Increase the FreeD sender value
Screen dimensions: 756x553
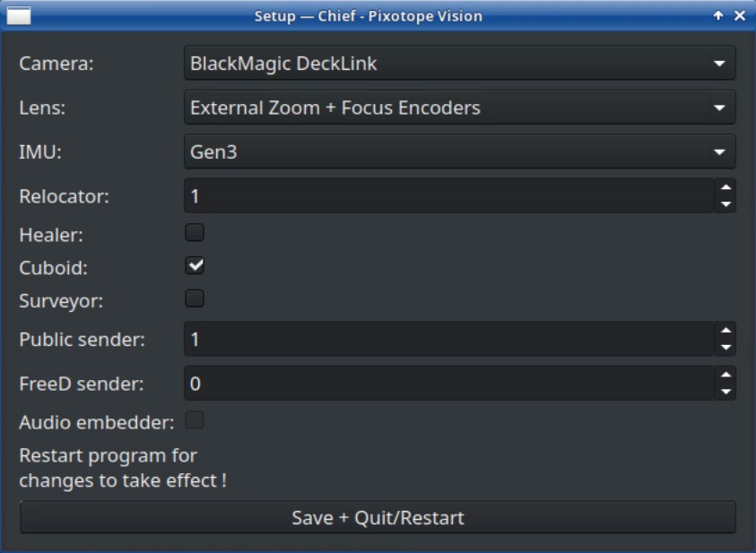click(726, 375)
